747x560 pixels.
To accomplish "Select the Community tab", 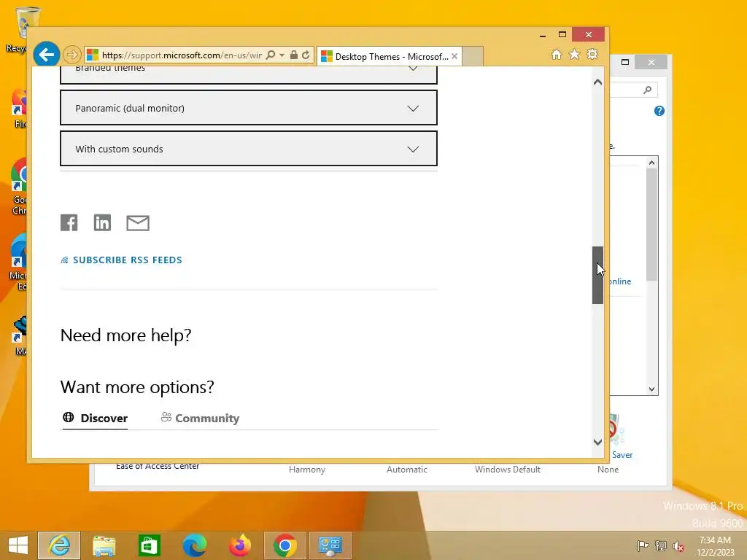I will pos(200,418).
